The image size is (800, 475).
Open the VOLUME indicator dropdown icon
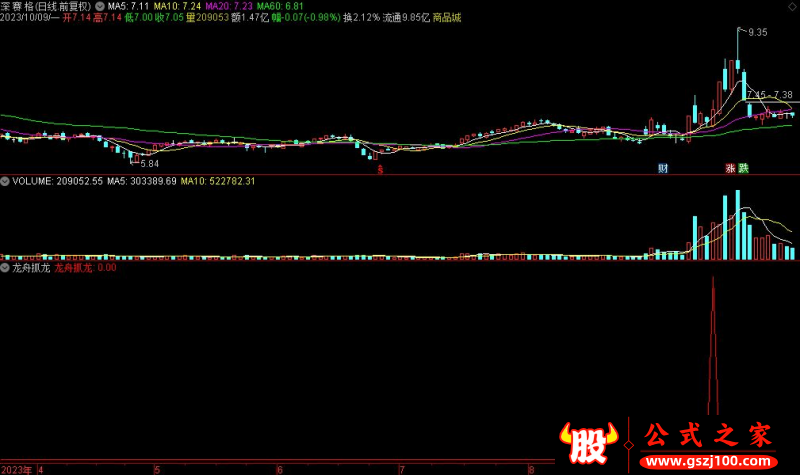[x=5, y=181]
